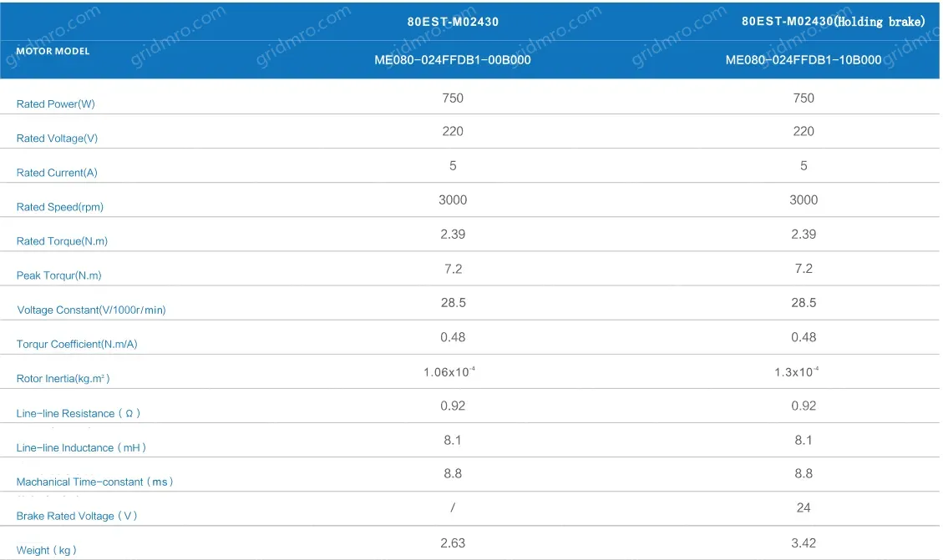The image size is (943, 560).
Task: Click the Line-line Resistance label
Action: (x=79, y=413)
